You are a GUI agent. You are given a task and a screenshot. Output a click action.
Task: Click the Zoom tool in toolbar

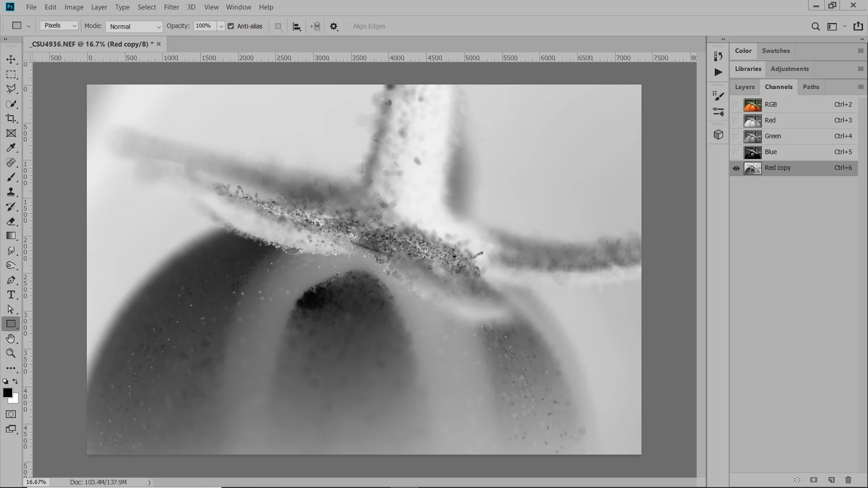11,353
